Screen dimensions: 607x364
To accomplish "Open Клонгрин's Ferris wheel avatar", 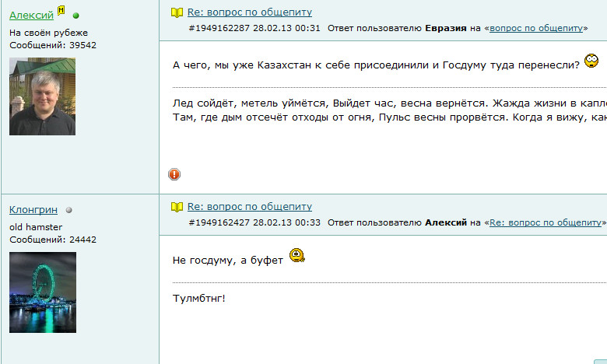I will (x=43, y=292).
